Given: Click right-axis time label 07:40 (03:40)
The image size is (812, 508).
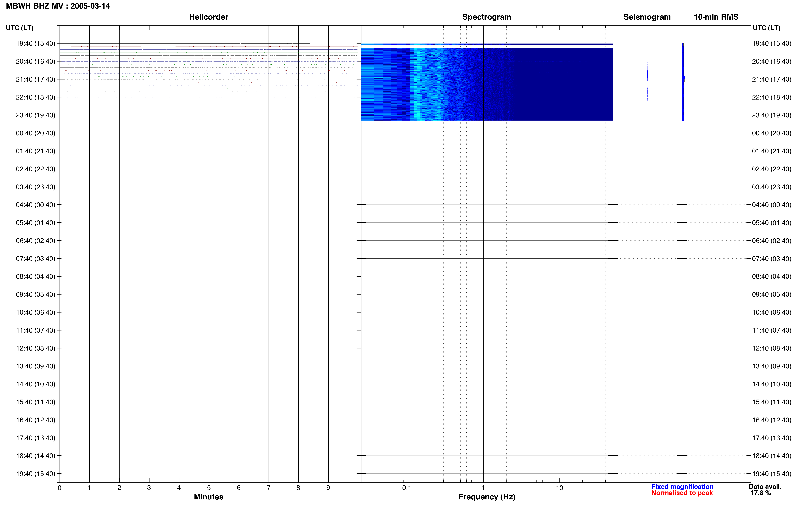Looking at the screenshot, I should pos(772,259).
